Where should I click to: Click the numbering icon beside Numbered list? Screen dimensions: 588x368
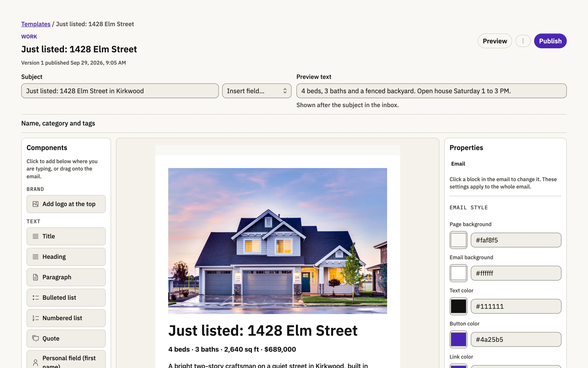tap(36, 318)
